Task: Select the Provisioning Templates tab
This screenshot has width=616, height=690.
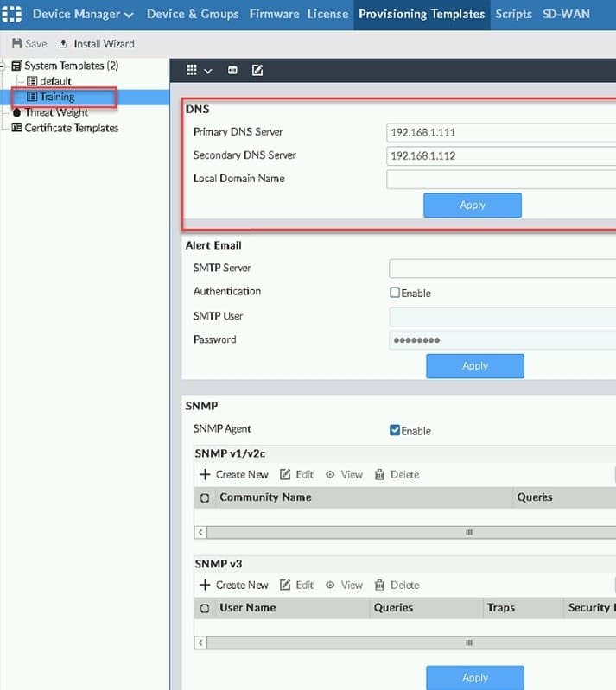Action: (422, 14)
